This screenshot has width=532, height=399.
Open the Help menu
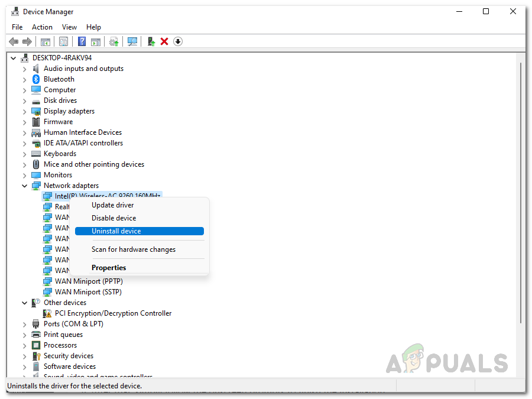[93, 27]
